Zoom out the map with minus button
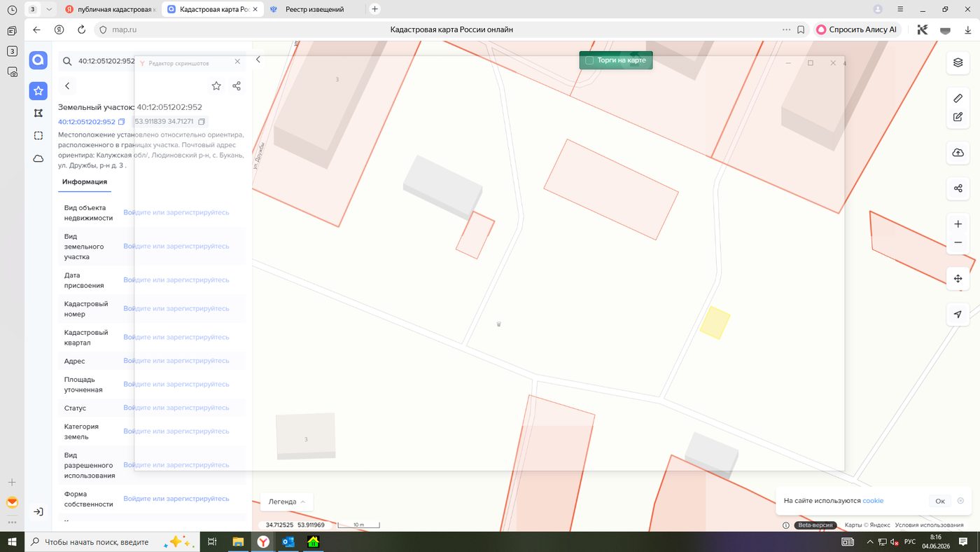This screenshot has width=980, height=552. tap(958, 242)
